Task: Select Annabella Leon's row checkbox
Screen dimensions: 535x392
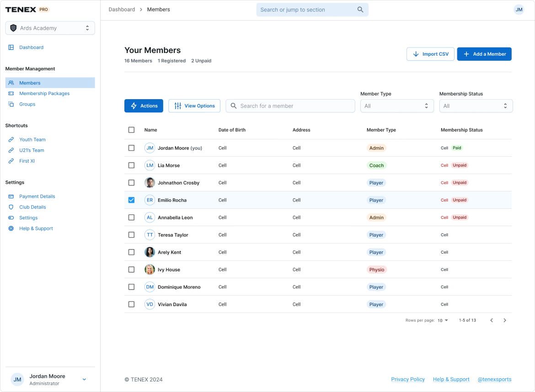Action: click(x=131, y=217)
